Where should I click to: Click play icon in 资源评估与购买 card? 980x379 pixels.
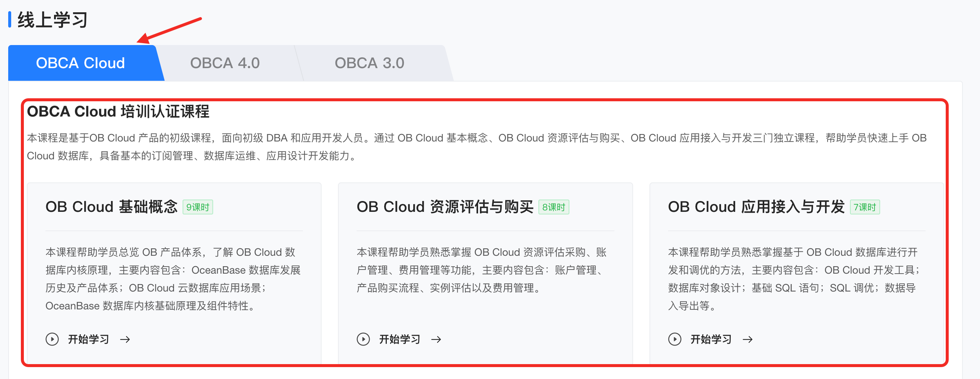[x=363, y=339]
